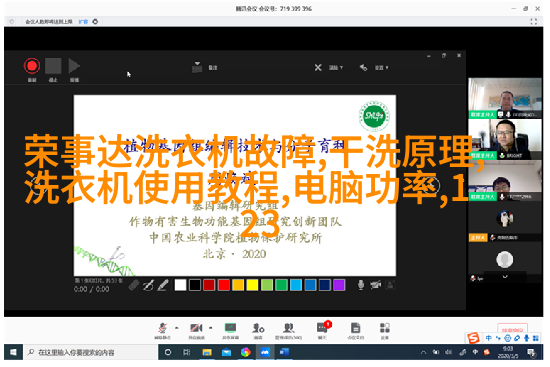Open the dropdown arrow beside the video button
The height and width of the screenshot is (367, 550).
point(210,328)
